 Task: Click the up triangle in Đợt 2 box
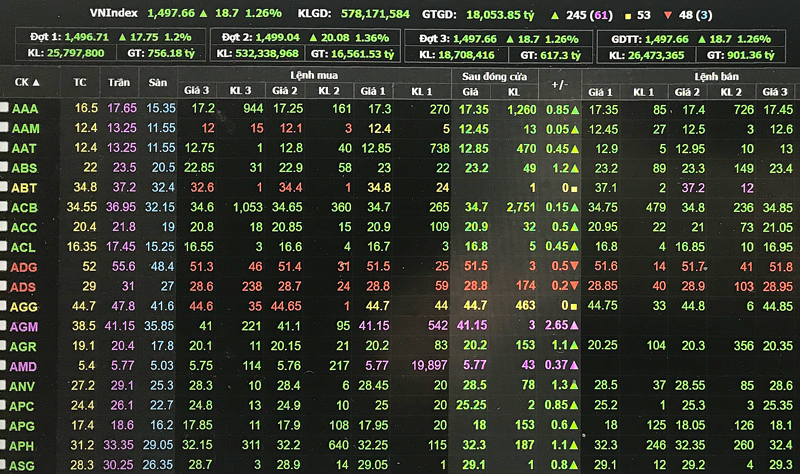313,38
